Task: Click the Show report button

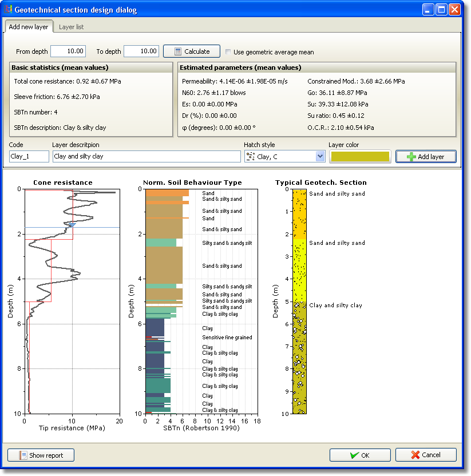Action: tap(40, 455)
